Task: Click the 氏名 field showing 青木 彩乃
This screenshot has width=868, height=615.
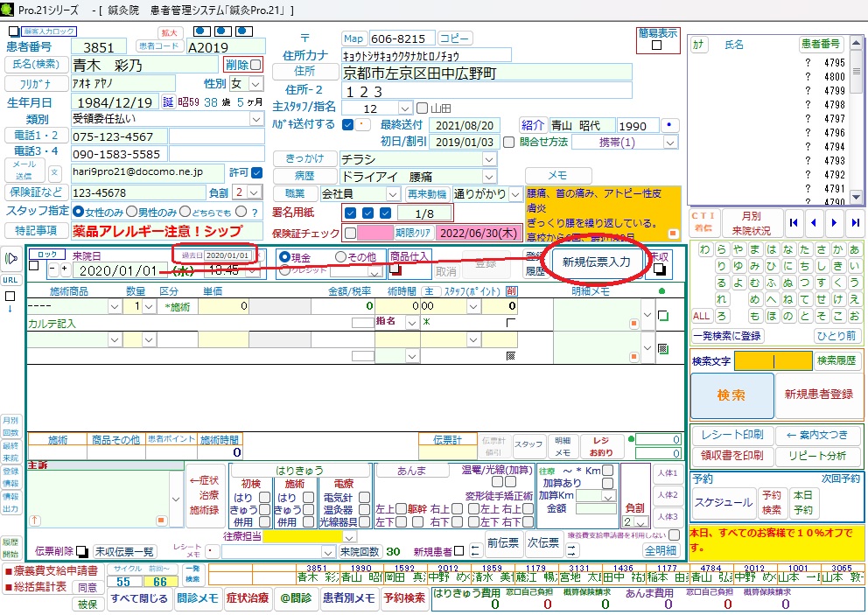Action: 146,66
